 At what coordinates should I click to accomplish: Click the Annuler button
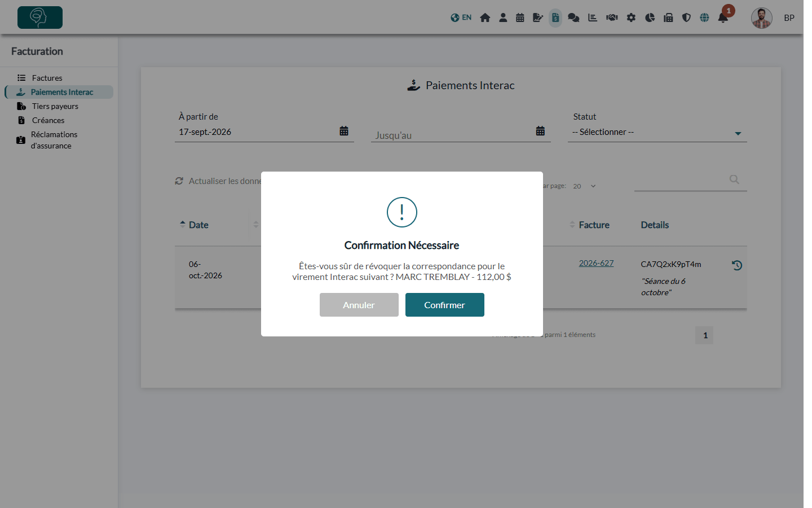pyautogui.click(x=359, y=305)
